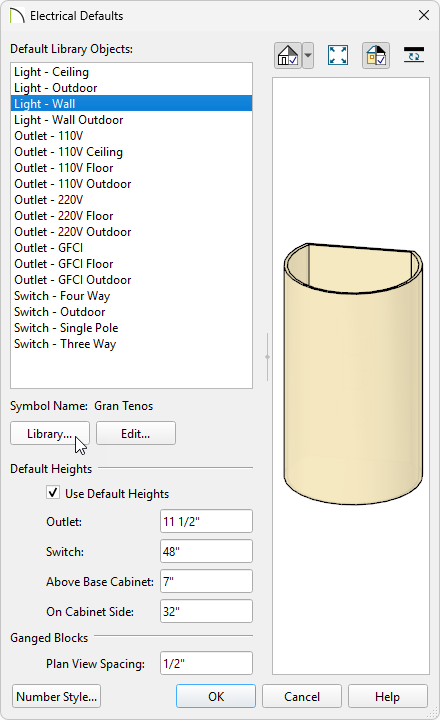Select Outlet - GFCI Outdoor entry
This screenshot has height=720, width=440.
(131, 280)
